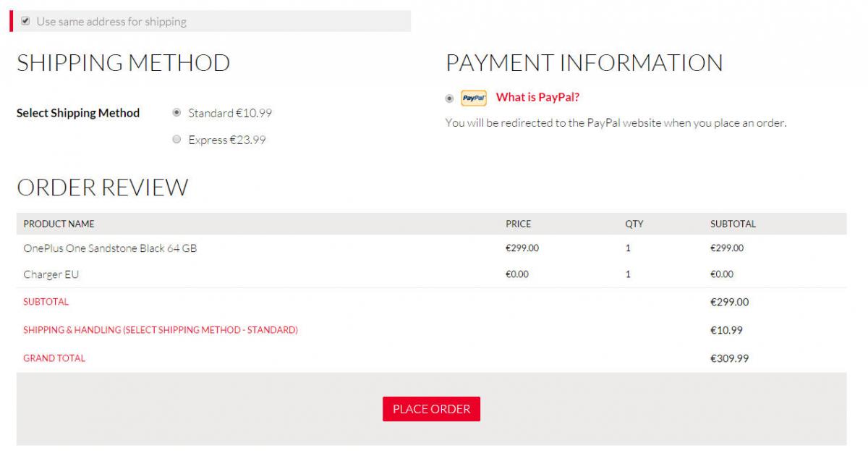Click the €309.99 grand total amount

(729, 358)
